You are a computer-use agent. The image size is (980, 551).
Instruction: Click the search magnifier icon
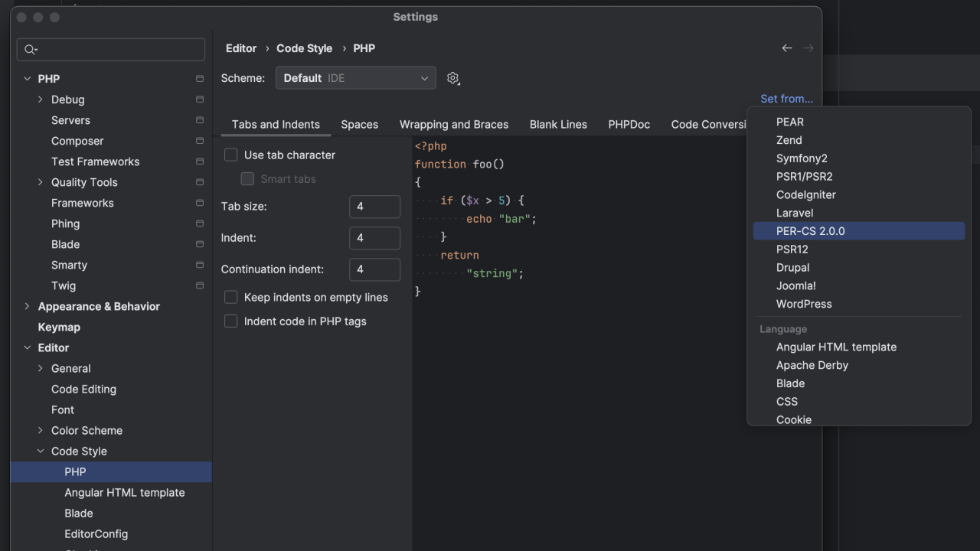[x=30, y=50]
